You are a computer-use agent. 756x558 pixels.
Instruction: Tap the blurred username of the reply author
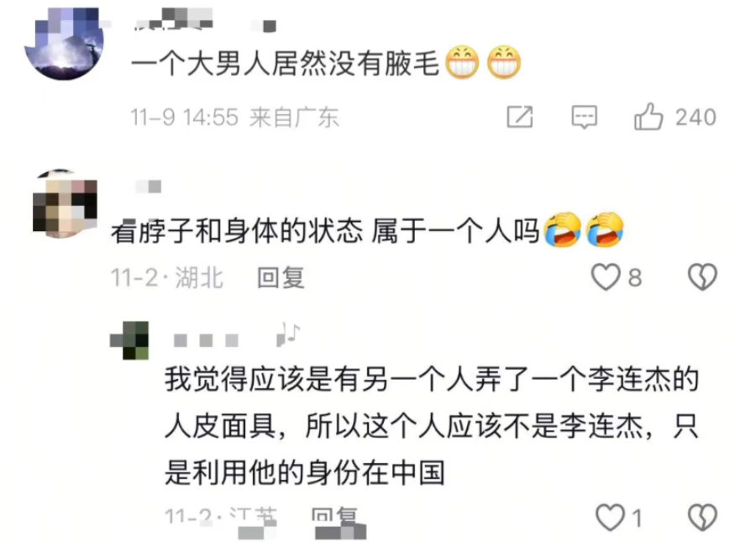coord(206,340)
